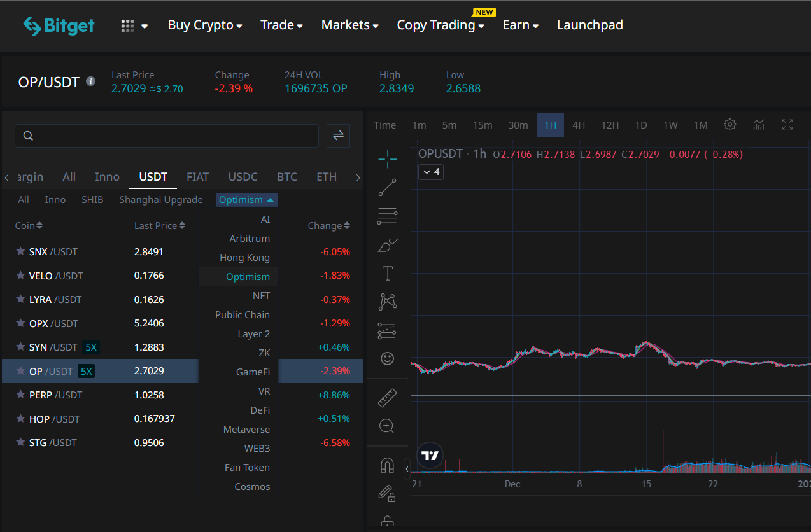Toggle favorite star for STG/USDT
This screenshot has height=532, width=811.
20,442
